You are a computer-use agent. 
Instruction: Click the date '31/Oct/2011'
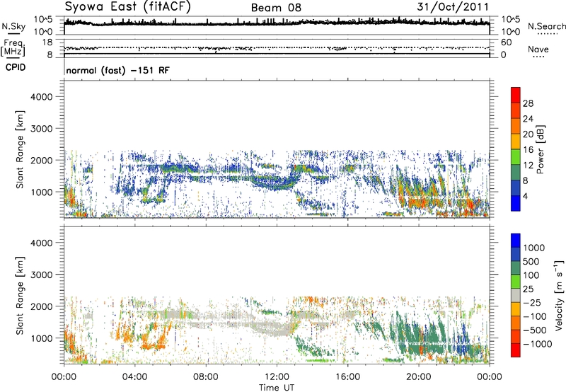point(453,7)
